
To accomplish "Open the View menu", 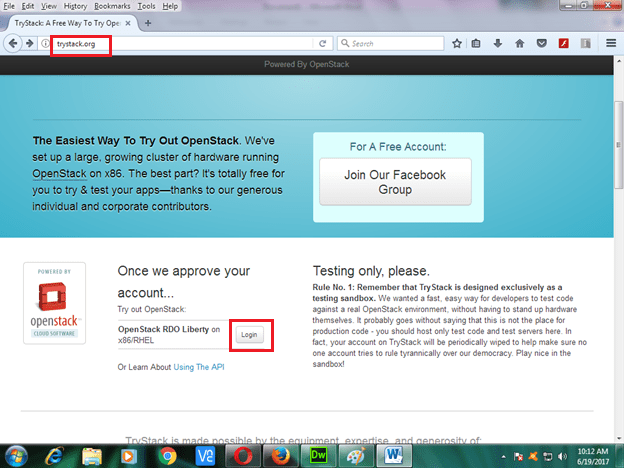I will coord(49,6).
